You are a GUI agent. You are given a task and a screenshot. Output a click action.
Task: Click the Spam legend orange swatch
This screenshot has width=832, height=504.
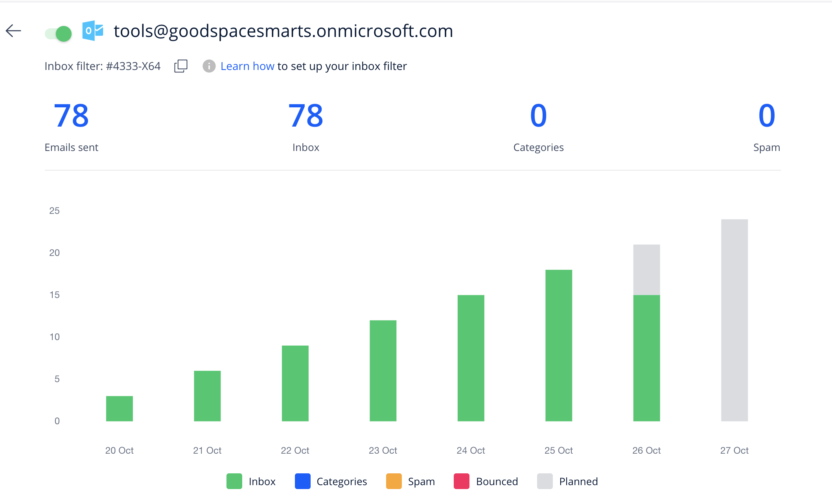coord(394,481)
